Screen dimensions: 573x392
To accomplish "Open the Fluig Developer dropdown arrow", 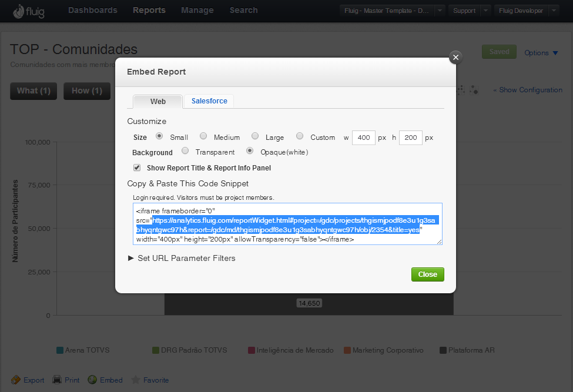I will pyautogui.click(x=554, y=11).
